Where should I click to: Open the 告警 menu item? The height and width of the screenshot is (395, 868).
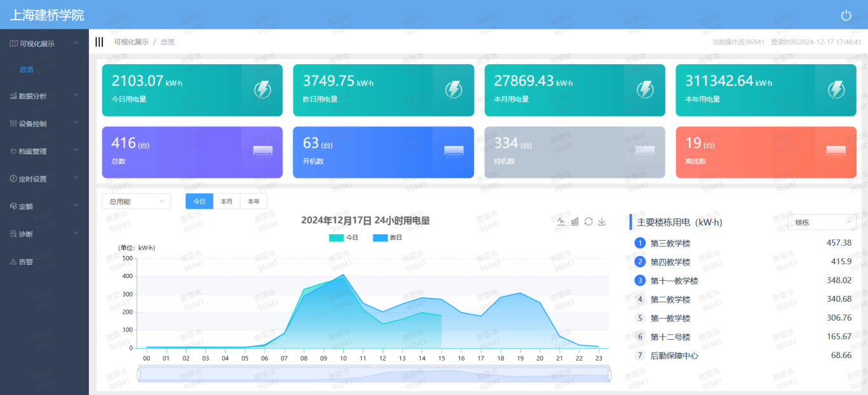click(25, 262)
